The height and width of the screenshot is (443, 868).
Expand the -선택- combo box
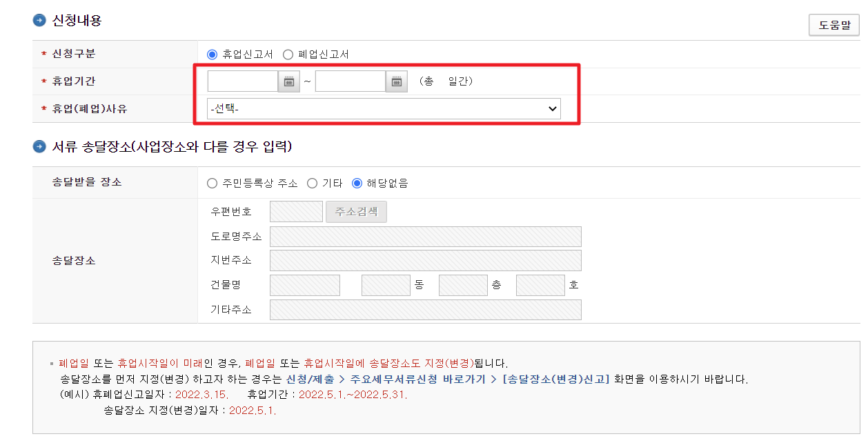(x=552, y=108)
